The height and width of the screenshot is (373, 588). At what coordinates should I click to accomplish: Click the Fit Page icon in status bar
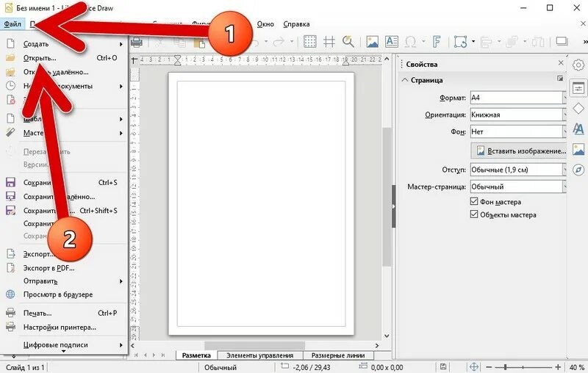click(x=474, y=367)
